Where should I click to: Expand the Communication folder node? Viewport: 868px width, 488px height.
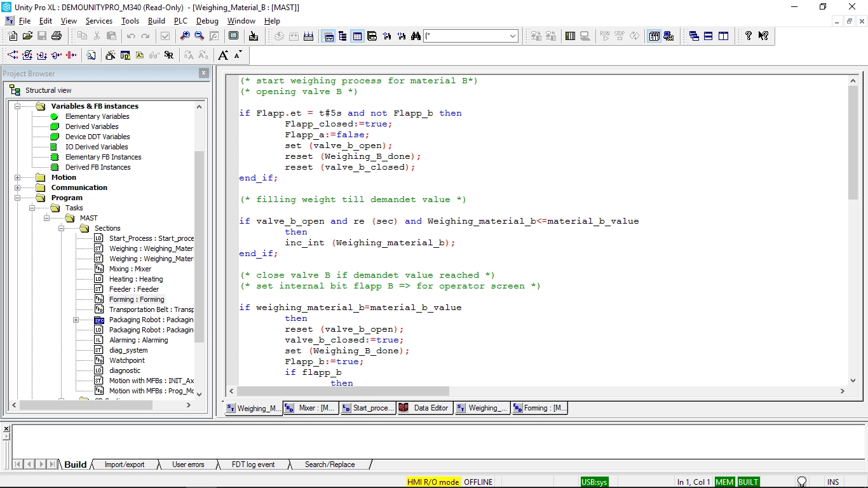18,187
